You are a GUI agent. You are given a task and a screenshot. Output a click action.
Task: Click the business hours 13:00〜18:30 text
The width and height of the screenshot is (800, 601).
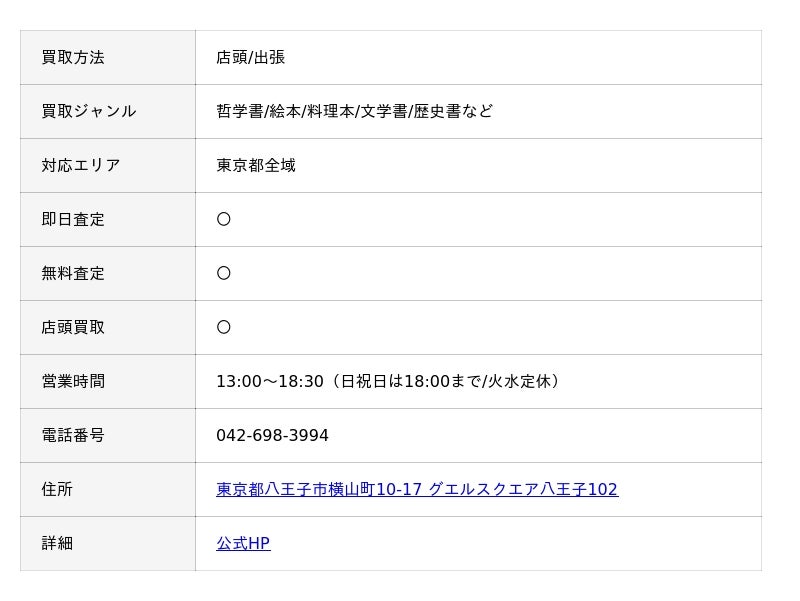[270, 381]
